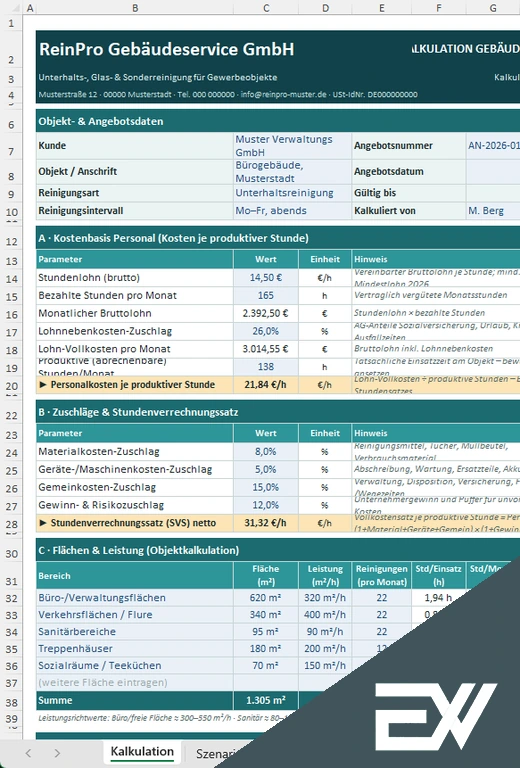Image resolution: width=520 pixels, height=768 pixels.
Task: Select the Lohnnebenkosten 26,0% cell
Action: 266,331
